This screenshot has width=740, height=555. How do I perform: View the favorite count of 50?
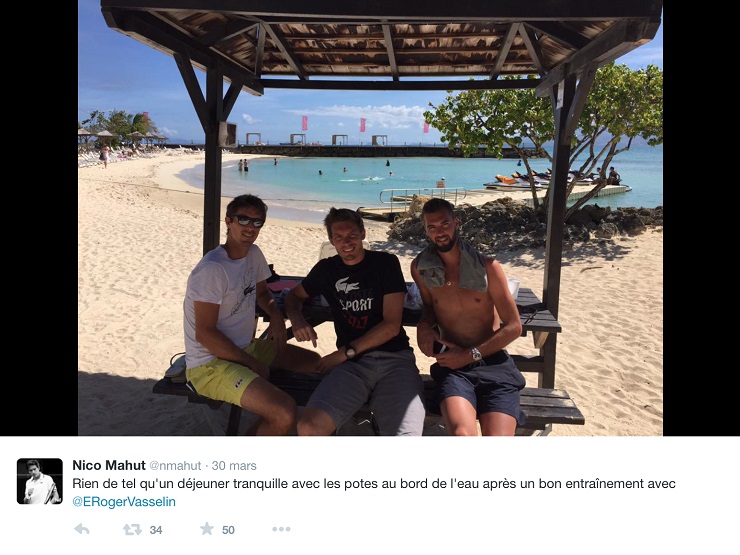click(228, 530)
